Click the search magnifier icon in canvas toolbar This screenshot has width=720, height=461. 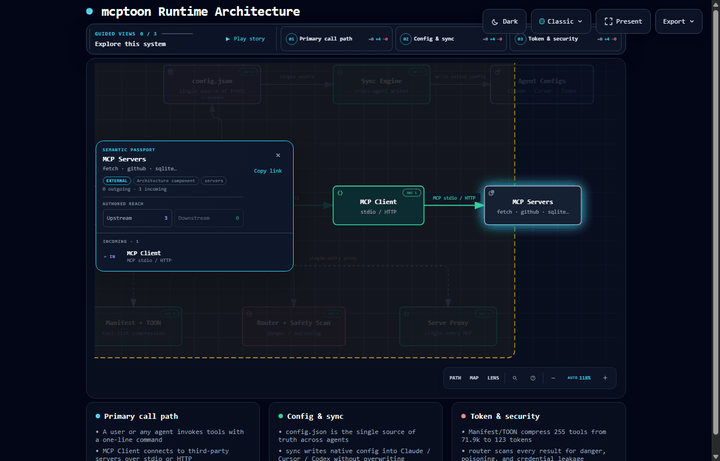point(515,378)
